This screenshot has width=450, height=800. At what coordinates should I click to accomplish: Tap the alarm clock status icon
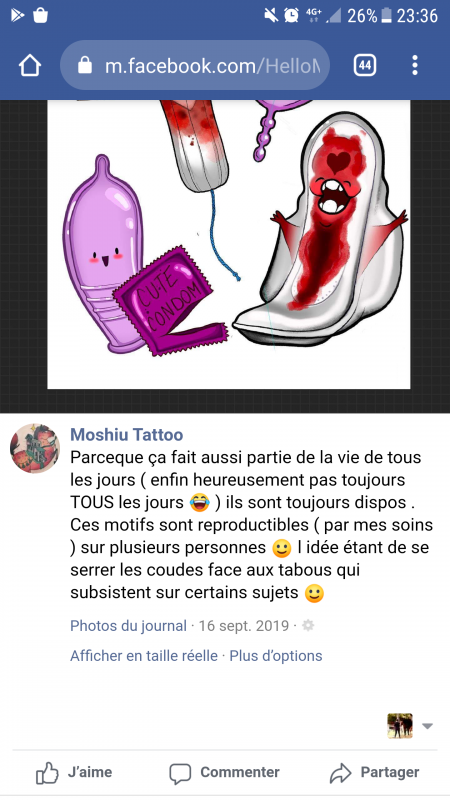[291, 15]
